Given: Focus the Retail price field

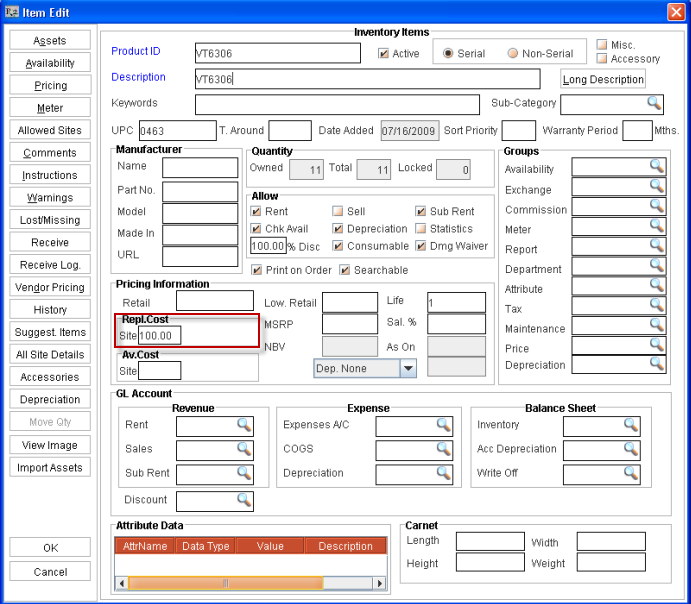Looking at the screenshot, I should point(215,301).
